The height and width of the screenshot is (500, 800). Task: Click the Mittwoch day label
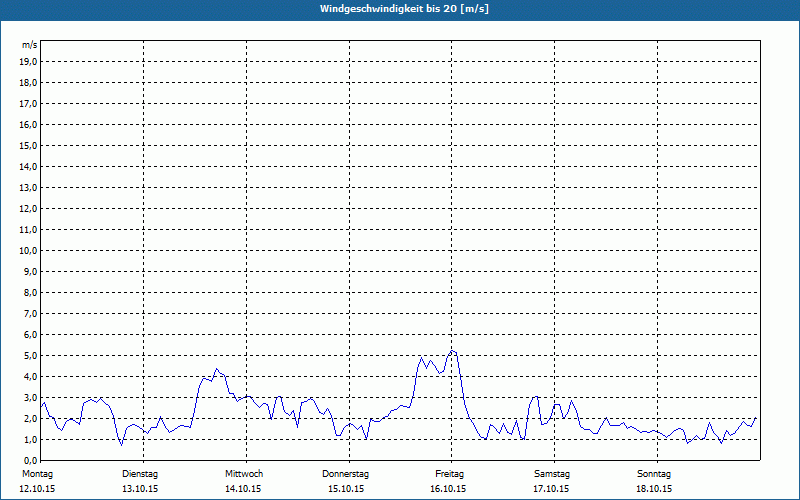click(x=244, y=474)
